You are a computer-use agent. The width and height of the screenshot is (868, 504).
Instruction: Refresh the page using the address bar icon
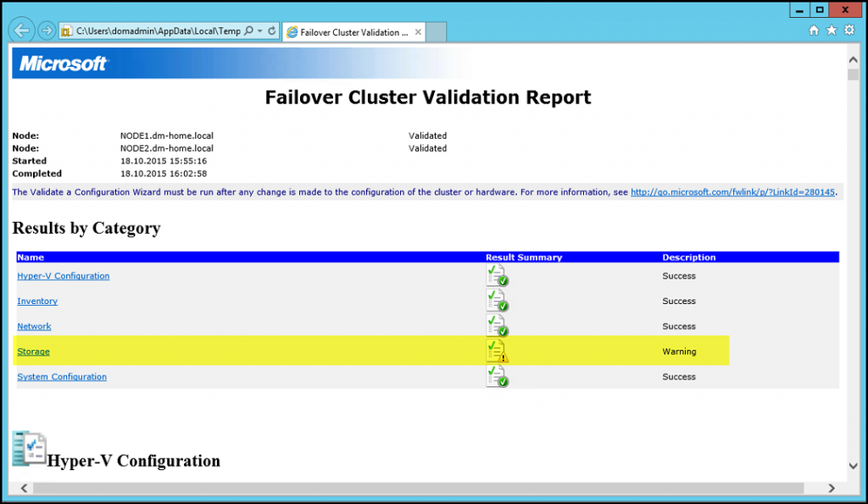point(273,29)
